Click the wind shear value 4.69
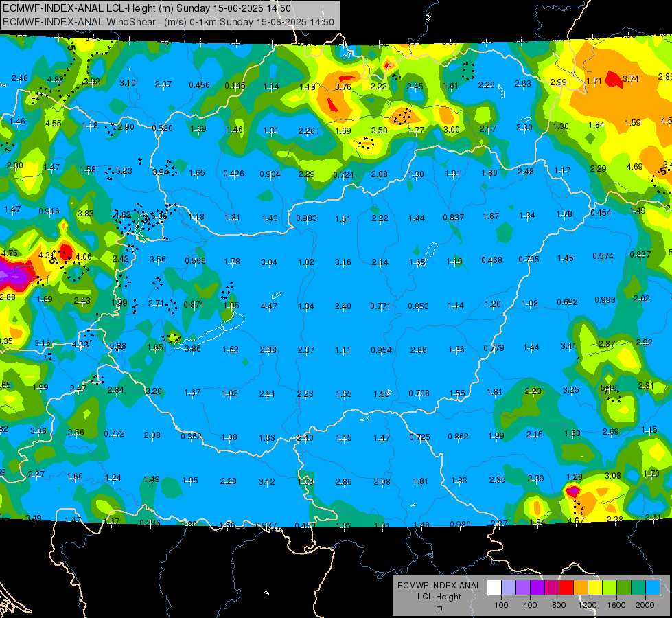 [634, 167]
